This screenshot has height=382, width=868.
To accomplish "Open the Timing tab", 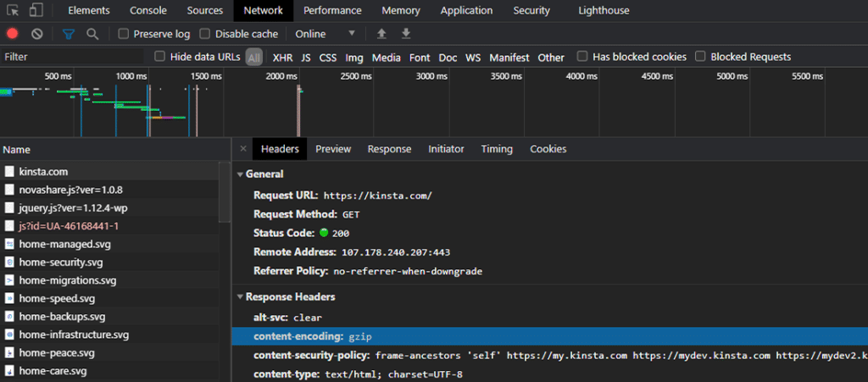I will pos(497,149).
